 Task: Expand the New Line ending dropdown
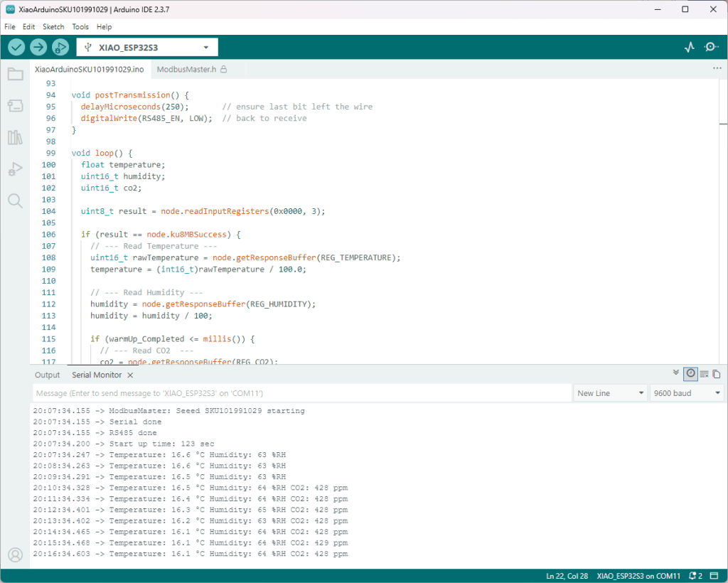611,393
